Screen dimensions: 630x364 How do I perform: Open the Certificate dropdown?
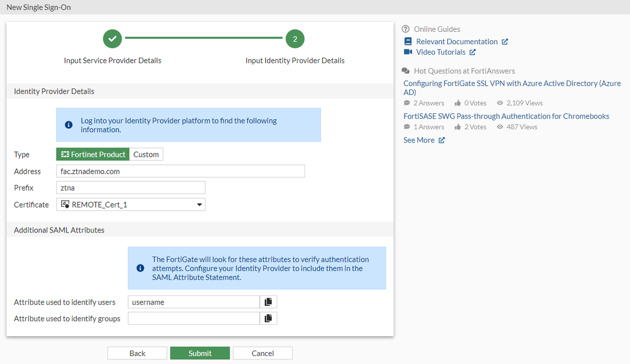pos(131,205)
